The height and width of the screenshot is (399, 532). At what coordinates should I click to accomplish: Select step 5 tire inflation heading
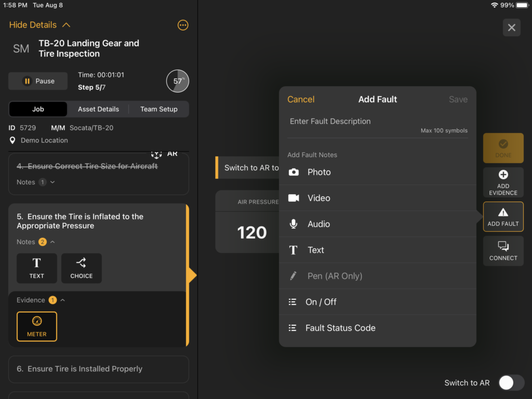coord(80,221)
